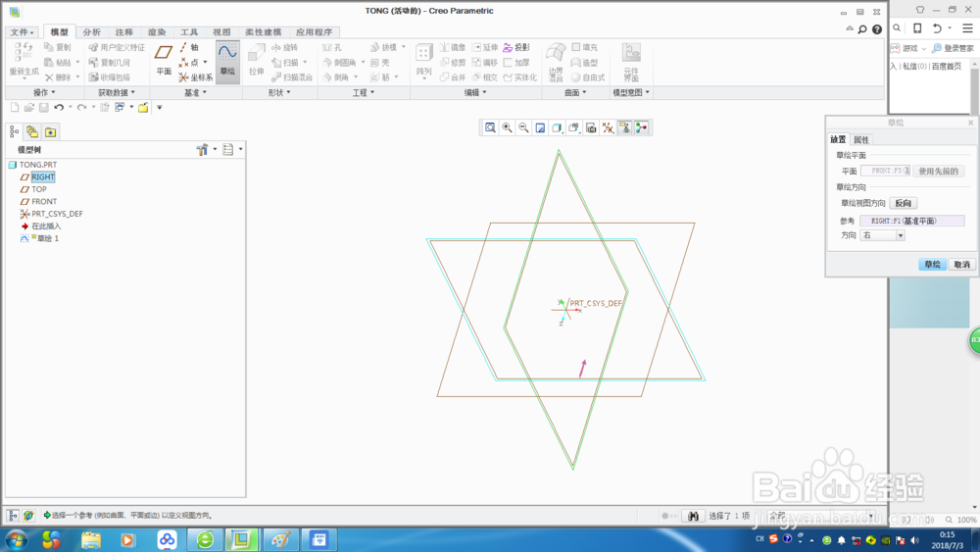980x552 pixels.
Task: Click the 草绘 confirm button in dialog
Action: point(933,265)
